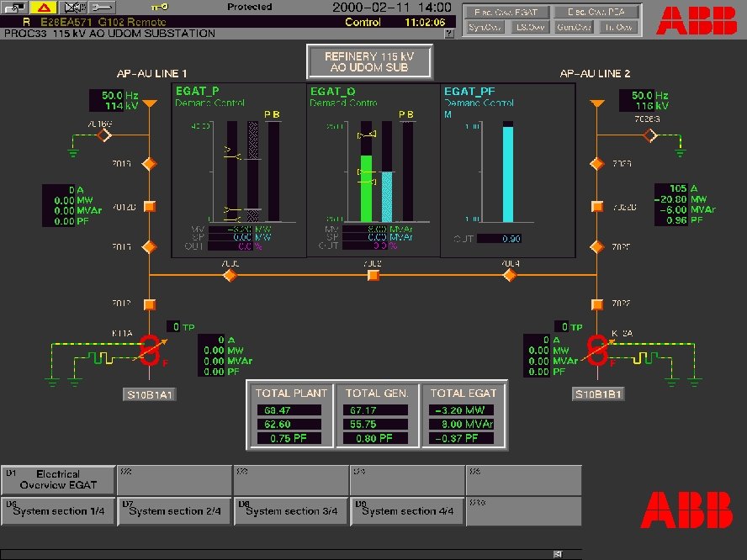This screenshot has width=747, height=560.
Task: Open the System section 2/4 page
Action: (174, 510)
